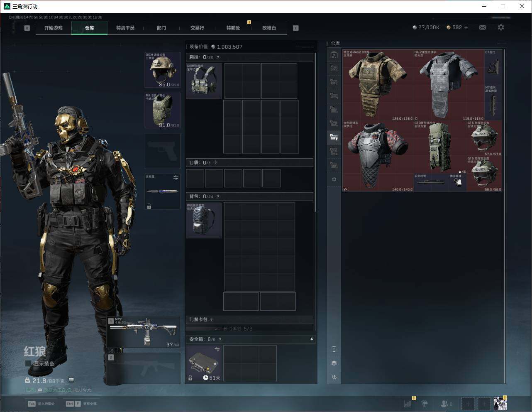The height and width of the screenshot is (412, 532).
Task: Click the storage box icon below stash filters
Action: tap(334, 349)
